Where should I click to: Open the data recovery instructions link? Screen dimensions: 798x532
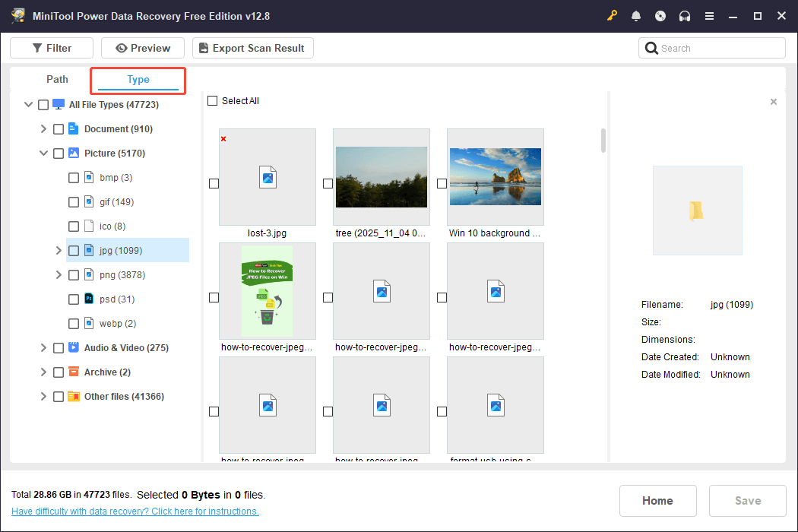135,511
